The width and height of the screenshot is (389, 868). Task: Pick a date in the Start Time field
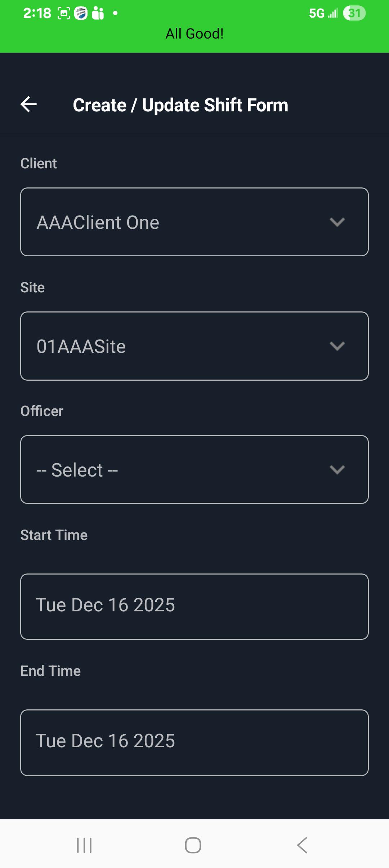click(194, 606)
